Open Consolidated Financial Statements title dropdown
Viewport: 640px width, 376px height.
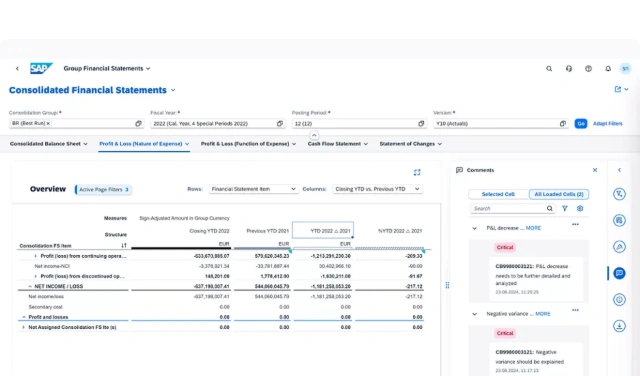pos(173,90)
